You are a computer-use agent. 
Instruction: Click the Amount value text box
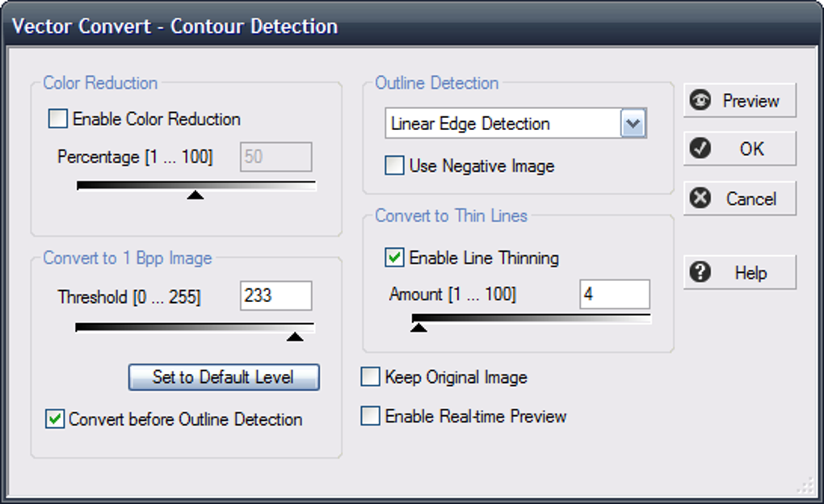[614, 295]
